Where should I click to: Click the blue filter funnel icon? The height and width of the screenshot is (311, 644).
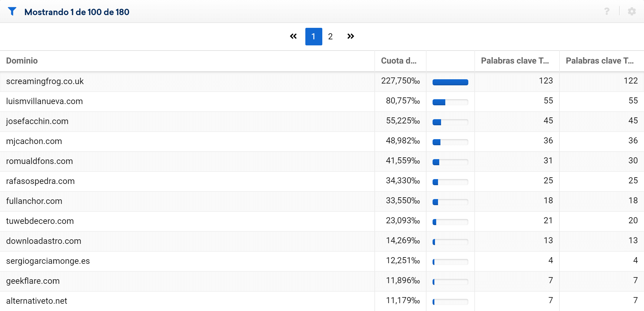pyautogui.click(x=12, y=11)
